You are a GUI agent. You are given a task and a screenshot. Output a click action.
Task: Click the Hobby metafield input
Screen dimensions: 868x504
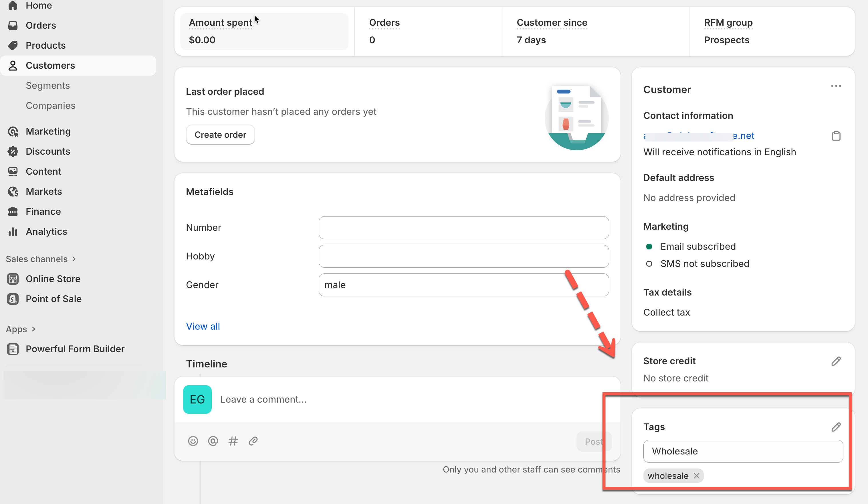[x=463, y=256]
